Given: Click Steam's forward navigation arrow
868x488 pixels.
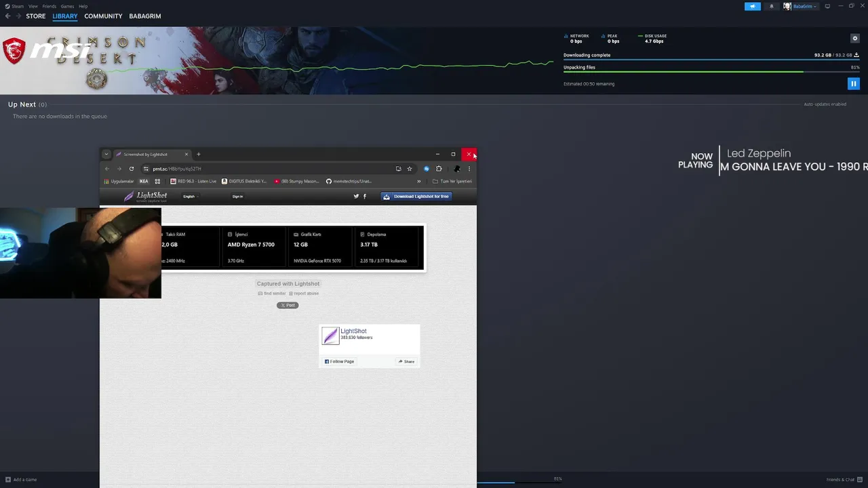Looking at the screenshot, I should pos(18,16).
